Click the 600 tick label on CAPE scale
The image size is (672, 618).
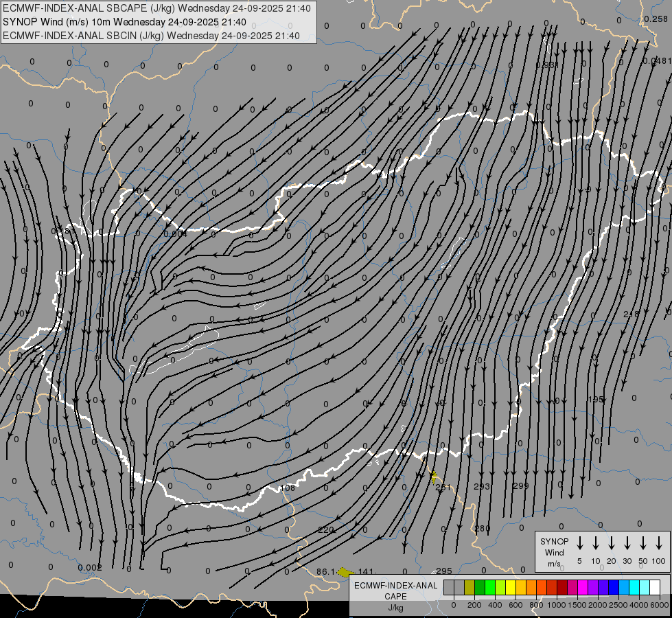pos(515,605)
